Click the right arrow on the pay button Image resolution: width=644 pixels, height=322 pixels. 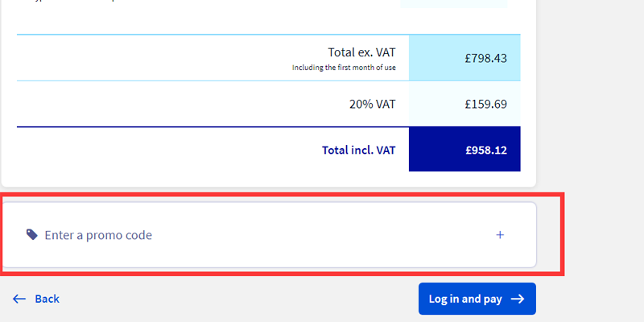pyautogui.click(x=518, y=299)
